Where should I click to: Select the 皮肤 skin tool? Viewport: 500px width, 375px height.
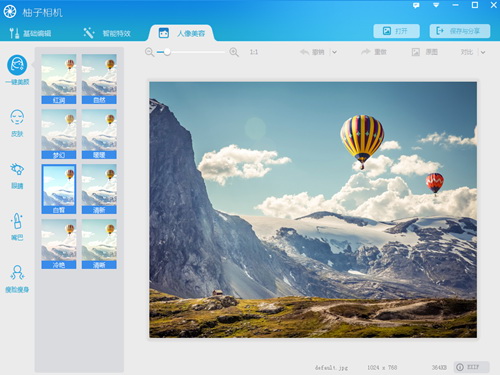point(17,123)
